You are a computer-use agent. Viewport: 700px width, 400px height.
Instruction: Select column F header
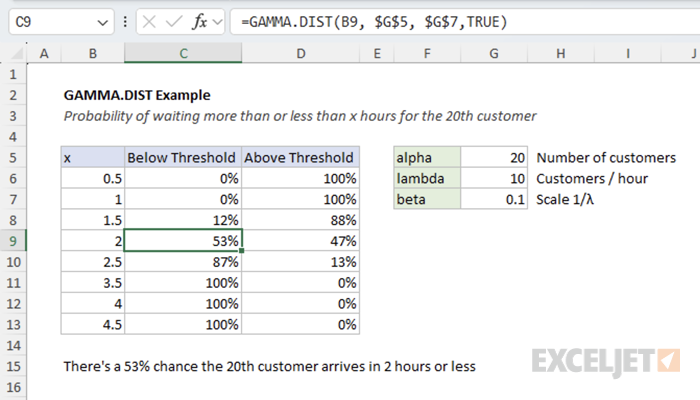click(x=427, y=54)
